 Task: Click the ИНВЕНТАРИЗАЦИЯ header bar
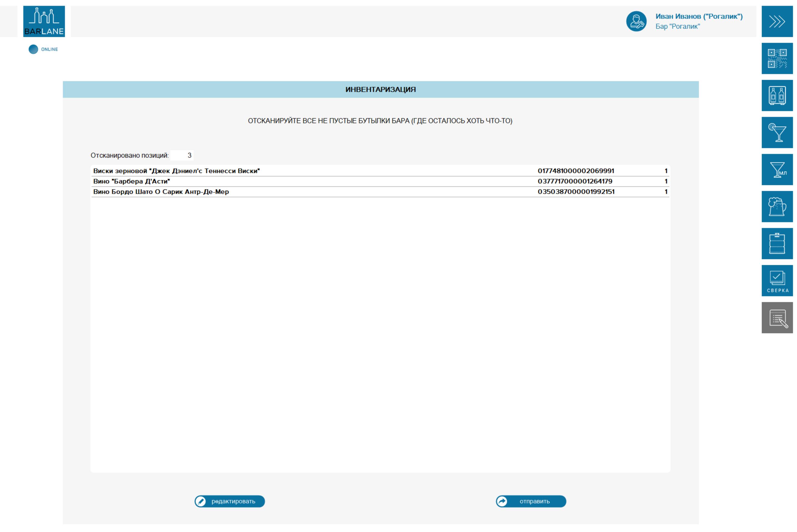pyautogui.click(x=380, y=89)
